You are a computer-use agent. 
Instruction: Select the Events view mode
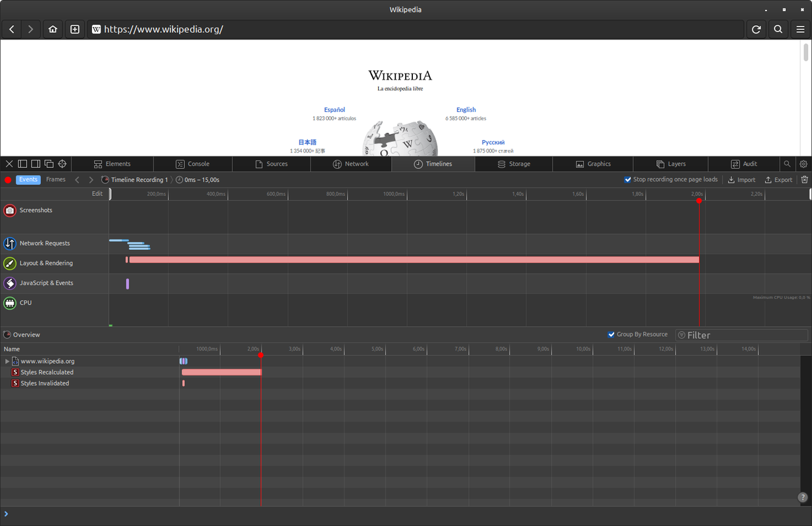point(28,179)
